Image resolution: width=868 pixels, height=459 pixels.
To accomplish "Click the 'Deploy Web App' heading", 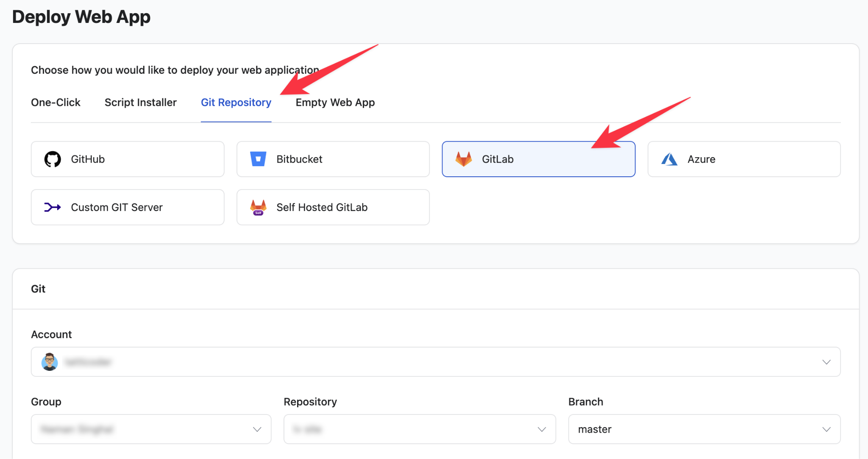I will tap(81, 17).
